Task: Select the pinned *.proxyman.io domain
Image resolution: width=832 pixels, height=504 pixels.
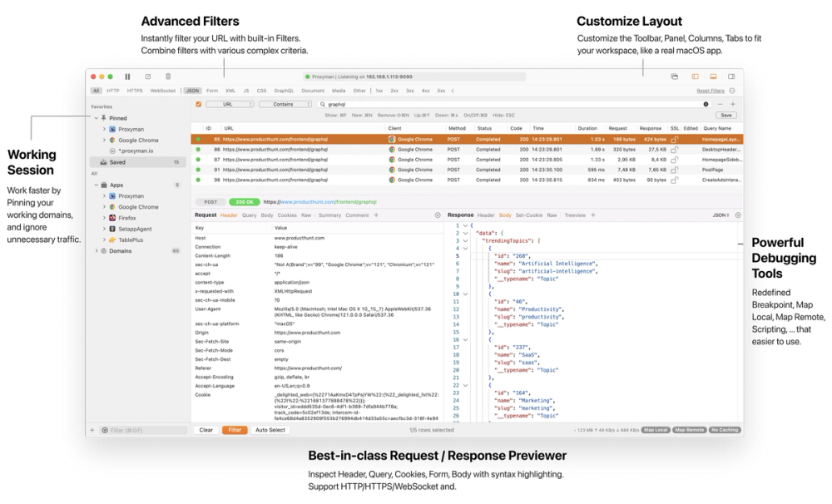Action: pos(136,151)
